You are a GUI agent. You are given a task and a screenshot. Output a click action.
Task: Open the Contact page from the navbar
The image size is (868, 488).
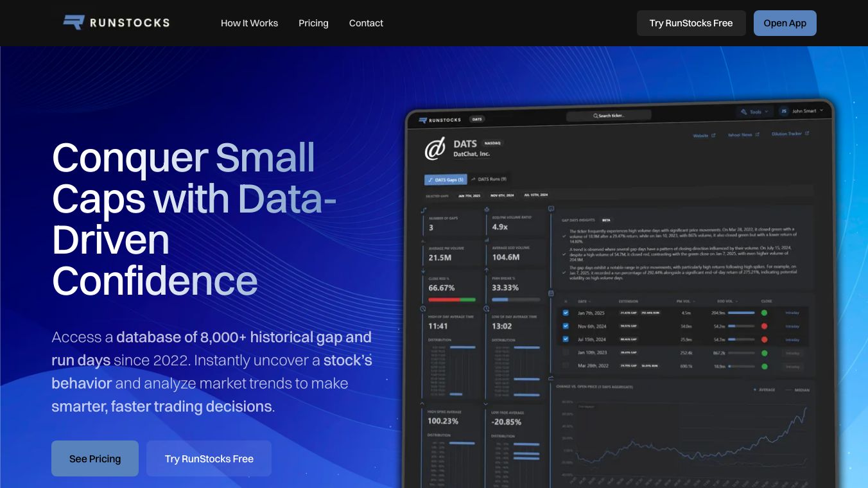(x=366, y=23)
